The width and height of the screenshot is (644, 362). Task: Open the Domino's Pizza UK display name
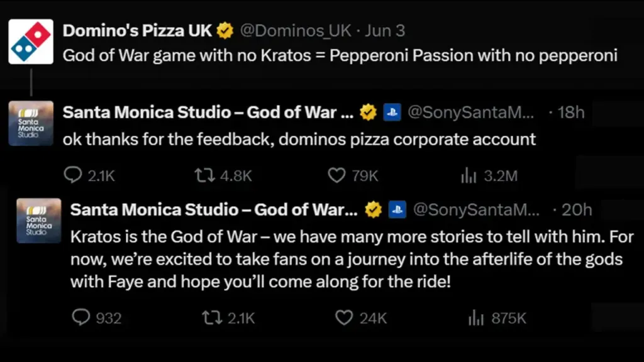pyautogui.click(x=137, y=31)
